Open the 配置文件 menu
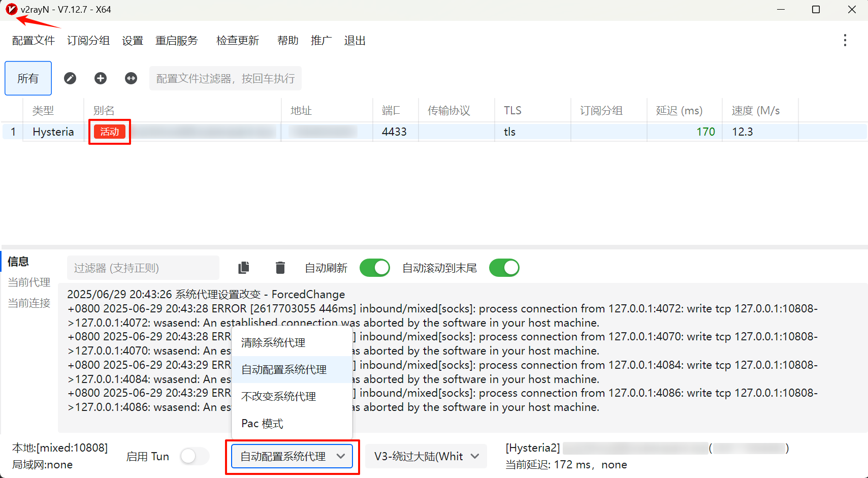The image size is (868, 478). (x=34, y=41)
